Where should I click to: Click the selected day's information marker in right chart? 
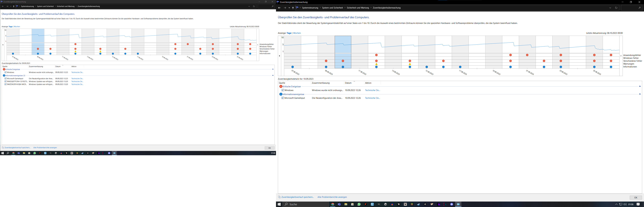(343, 67)
